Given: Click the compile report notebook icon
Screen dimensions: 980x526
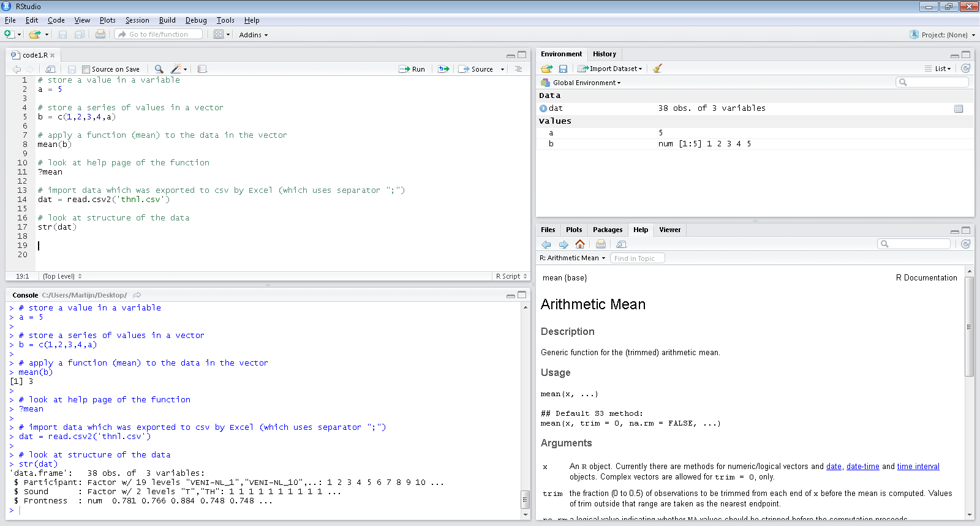Looking at the screenshot, I should coord(202,69).
